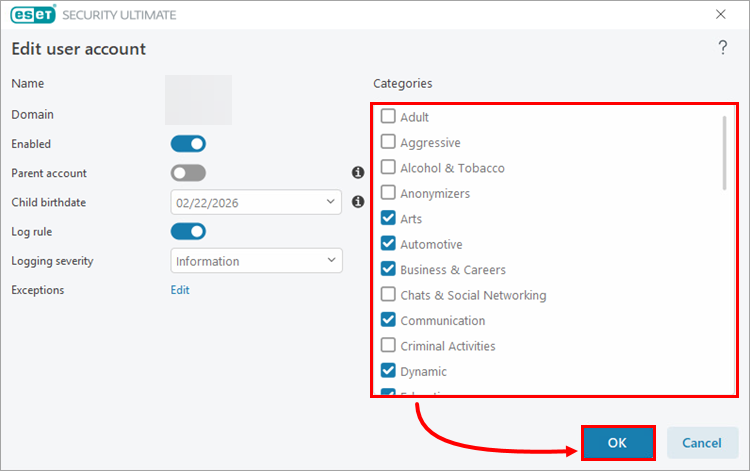
Task: Turn on the Parent account switch
Action: pos(188,173)
